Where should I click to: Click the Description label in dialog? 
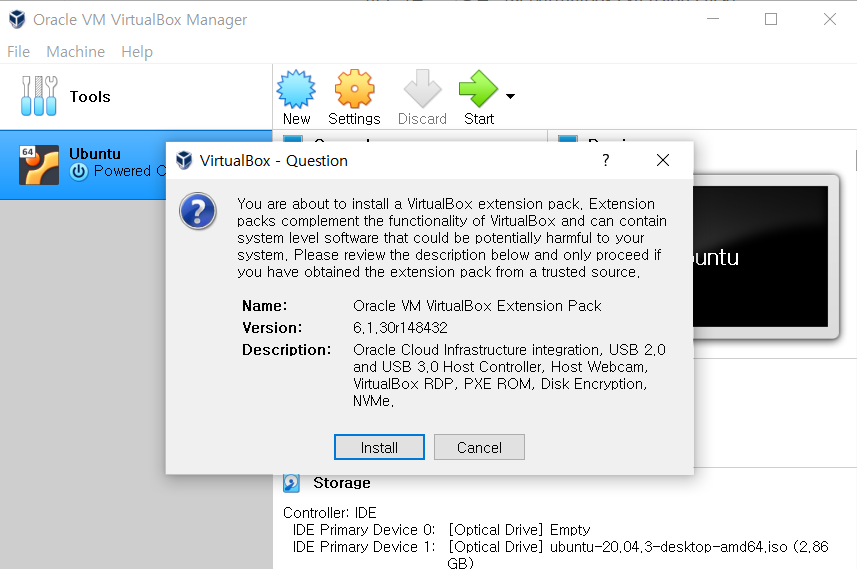tap(286, 350)
